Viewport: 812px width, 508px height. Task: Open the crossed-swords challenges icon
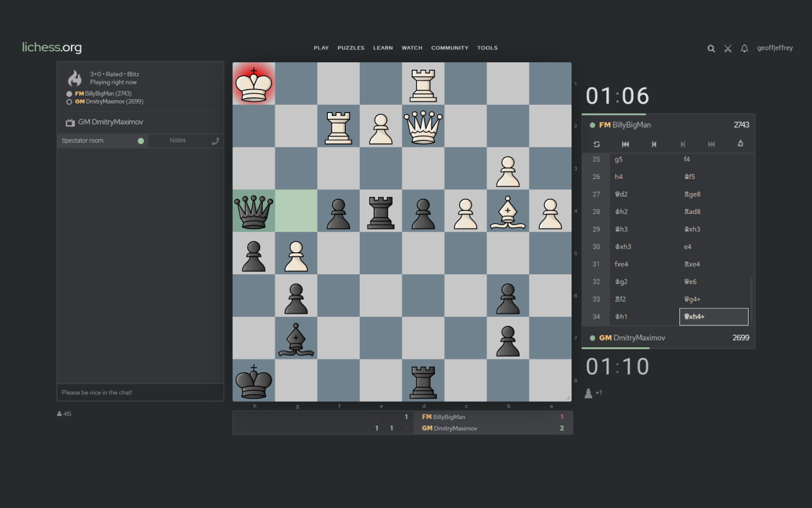tap(728, 48)
